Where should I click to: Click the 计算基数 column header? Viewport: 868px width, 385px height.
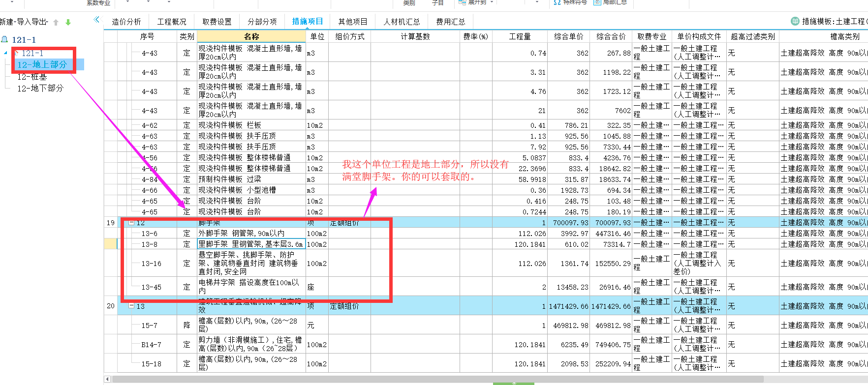coord(415,36)
